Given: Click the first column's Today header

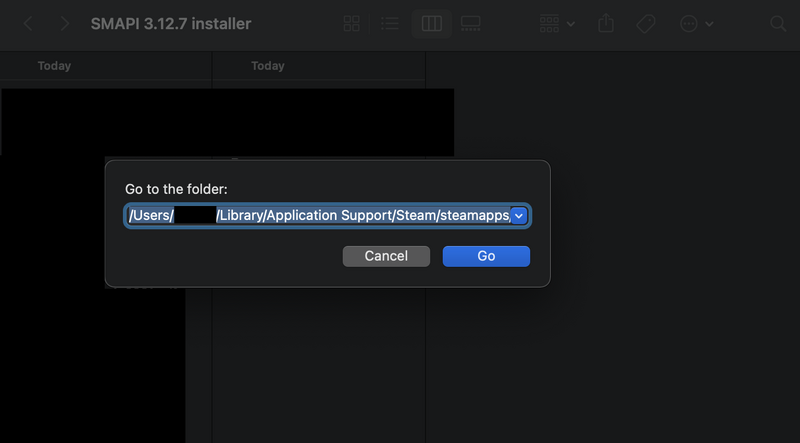Looking at the screenshot, I should point(54,66).
